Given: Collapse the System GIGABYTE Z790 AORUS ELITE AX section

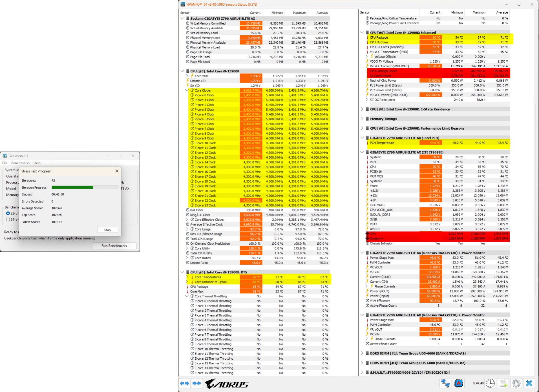Looking at the screenshot, I should tap(182, 19).
